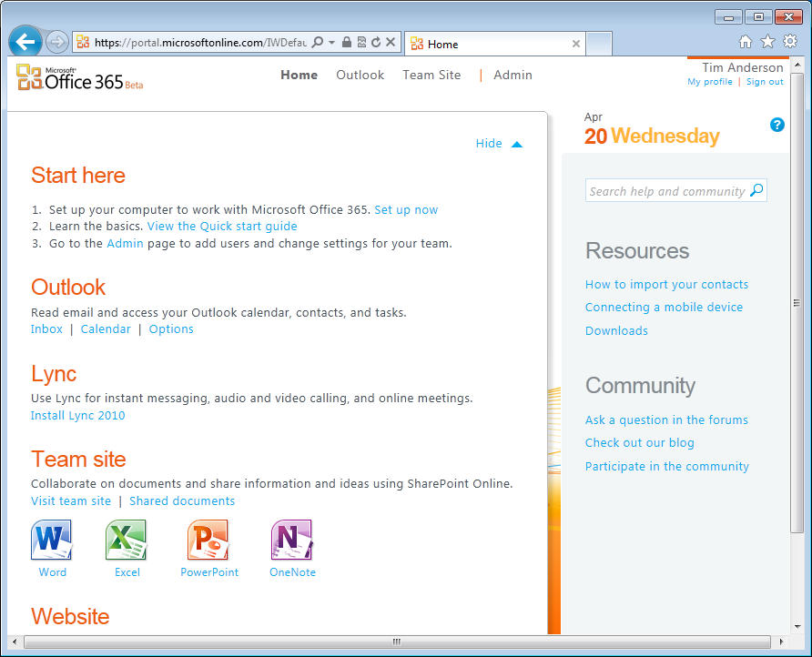The height and width of the screenshot is (657, 812).
Task: Click the Word text label
Action: point(52,572)
